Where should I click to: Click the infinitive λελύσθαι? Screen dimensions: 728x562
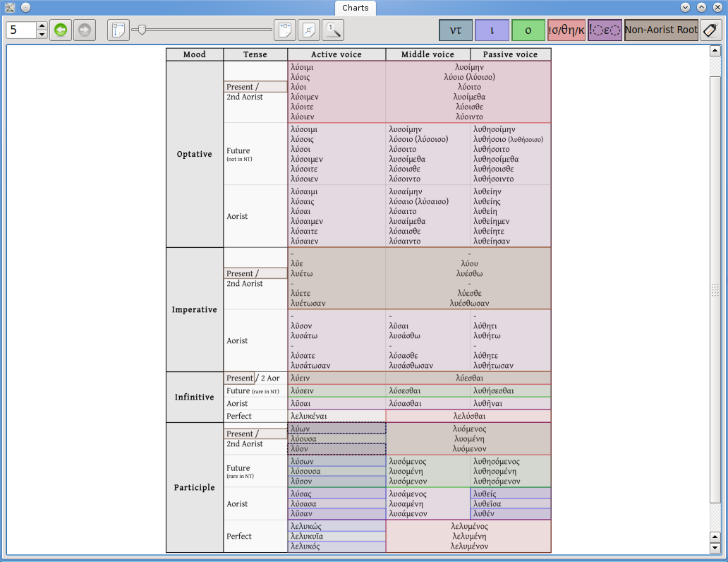point(469,417)
